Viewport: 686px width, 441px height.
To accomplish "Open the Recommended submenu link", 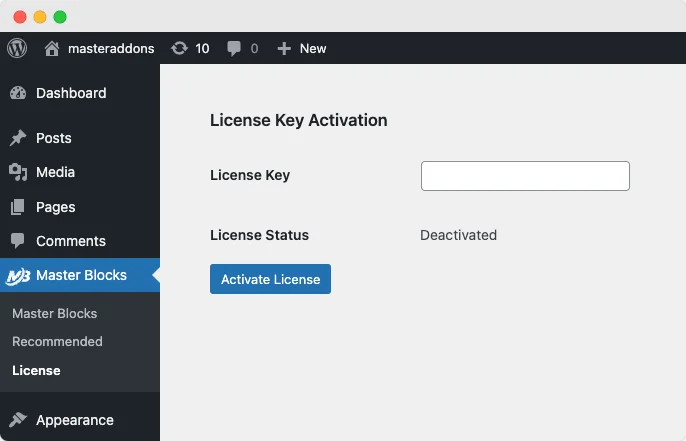I will coord(57,341).
